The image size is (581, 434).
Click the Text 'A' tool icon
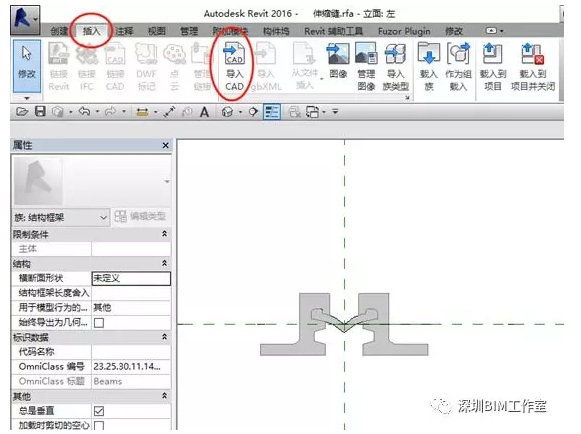pos(204,112)
